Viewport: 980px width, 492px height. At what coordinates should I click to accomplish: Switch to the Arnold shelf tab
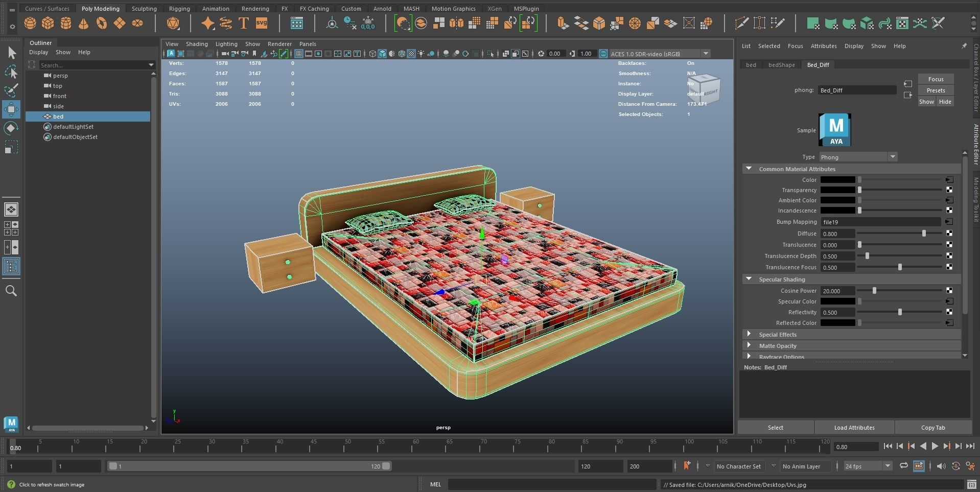pos(382,9)
